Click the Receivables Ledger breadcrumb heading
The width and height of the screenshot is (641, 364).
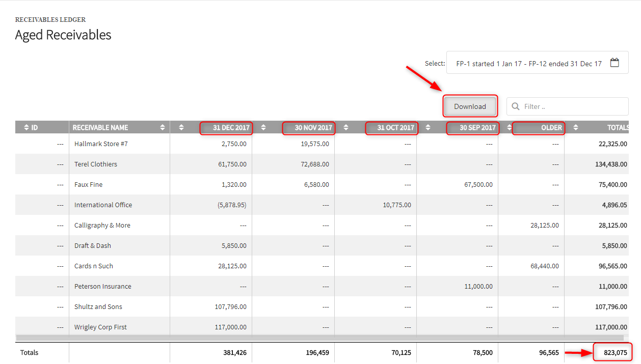pos(50,20)
